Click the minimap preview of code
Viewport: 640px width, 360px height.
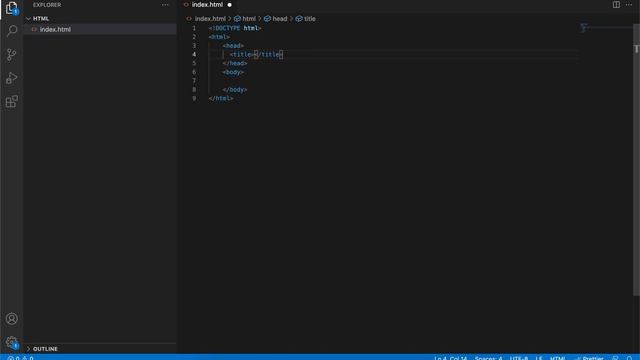[584, 29]
